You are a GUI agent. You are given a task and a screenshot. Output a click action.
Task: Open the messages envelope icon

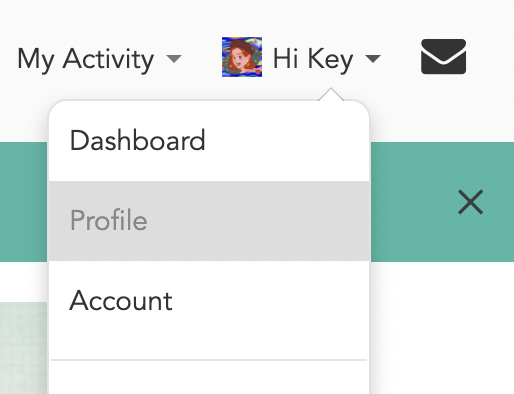point(443,57)
